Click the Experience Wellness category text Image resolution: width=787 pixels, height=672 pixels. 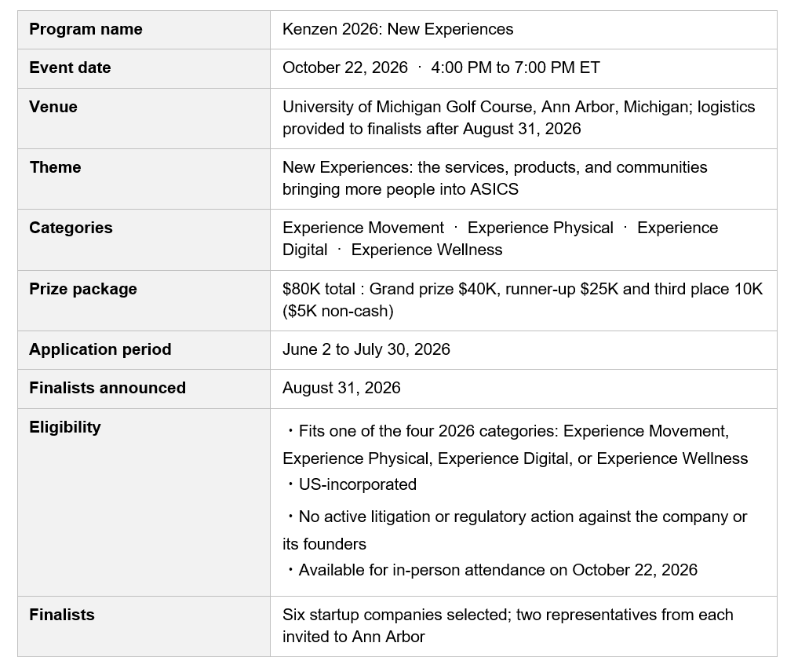(427, 250)
